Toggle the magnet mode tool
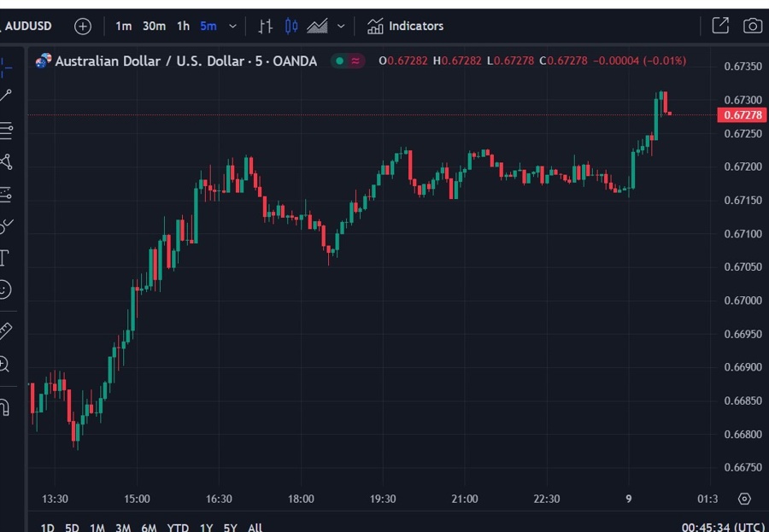 (x=4, y=407)
